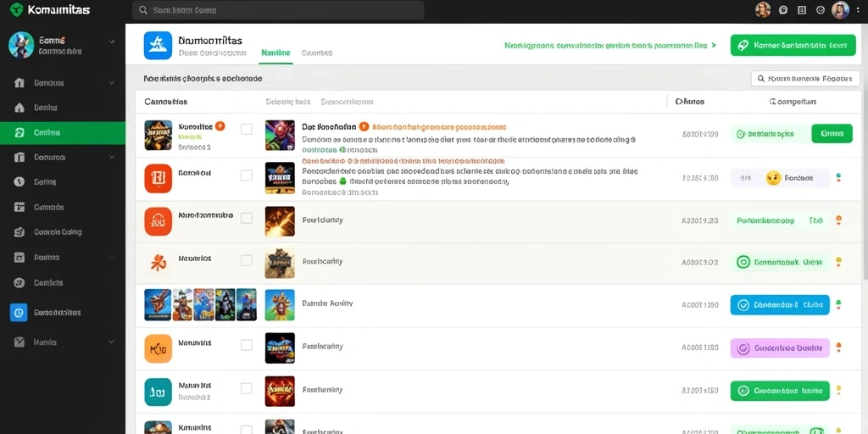Click the orange app icon in second row
The height and width of the screenshot is (434, 868).
159,178
